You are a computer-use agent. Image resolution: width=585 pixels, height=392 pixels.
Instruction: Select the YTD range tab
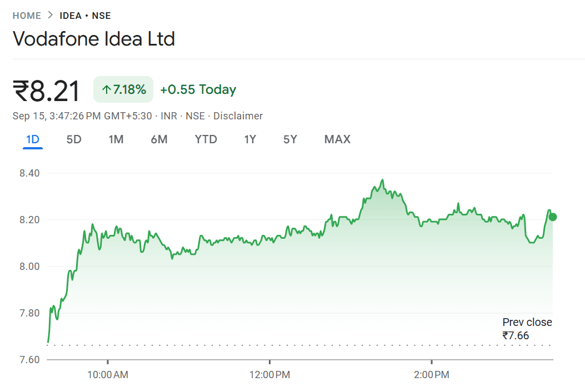[x=206, y=139]
